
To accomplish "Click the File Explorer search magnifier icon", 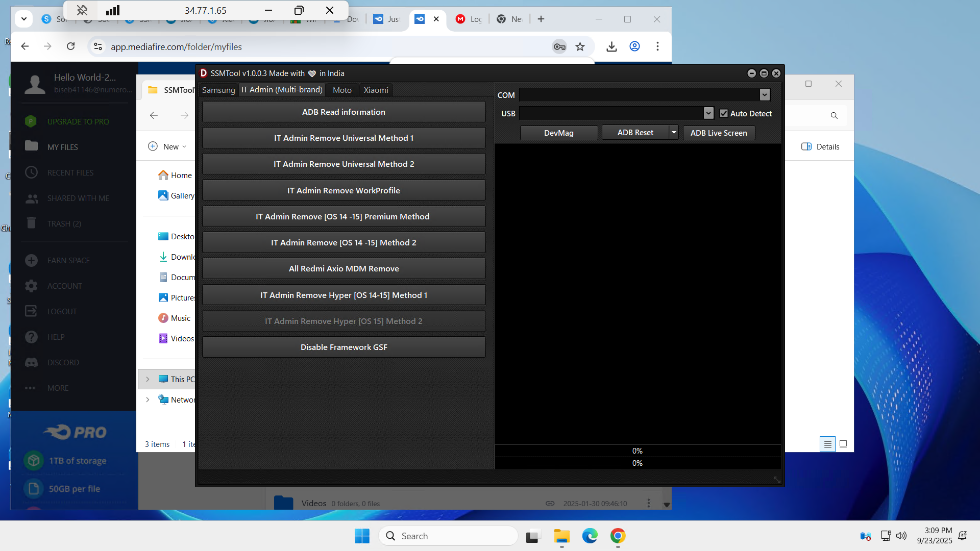I will coord(834,116).
